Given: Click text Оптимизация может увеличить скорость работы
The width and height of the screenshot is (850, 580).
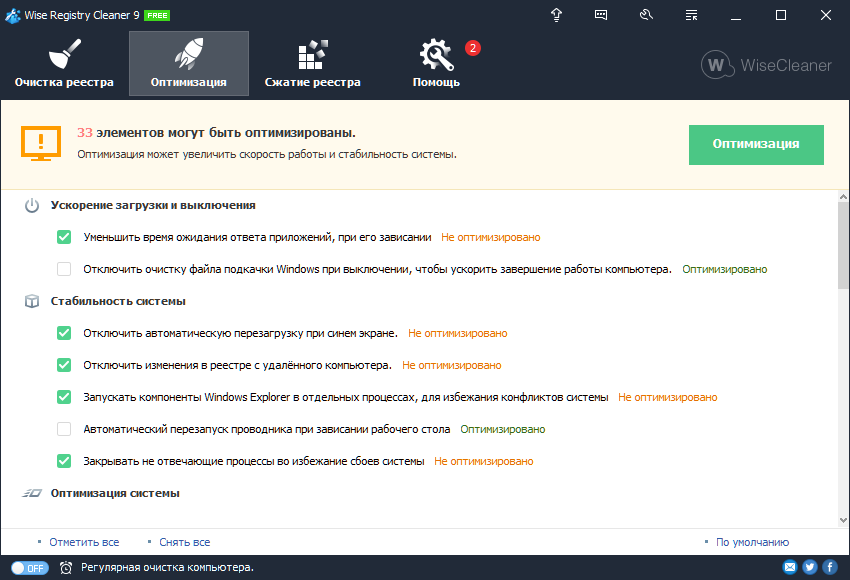Looking at the screenshot, I should tap(267, 154).
